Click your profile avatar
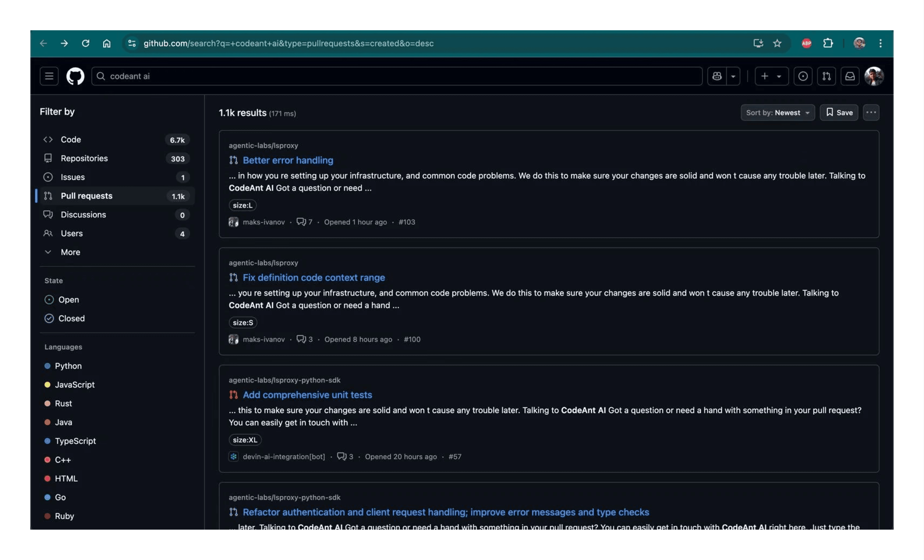Viewport: 924px width, 560px height. click(874, 76)
